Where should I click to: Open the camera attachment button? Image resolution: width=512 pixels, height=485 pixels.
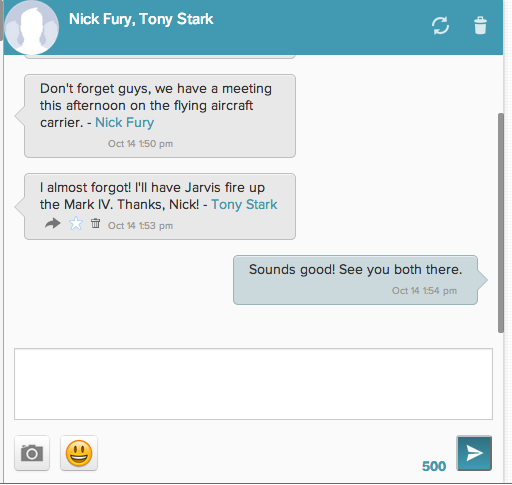point(32,453)
